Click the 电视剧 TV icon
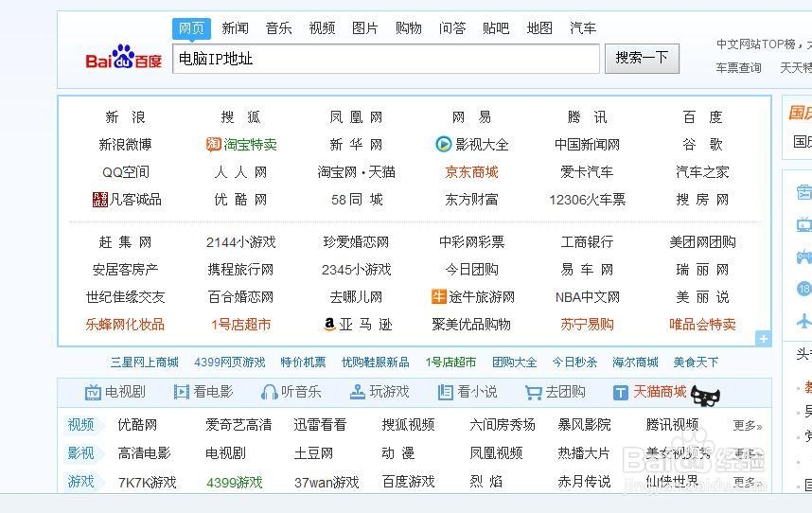Image resolution: width=812 pixels, height=513 pixels. pos(93,393)
